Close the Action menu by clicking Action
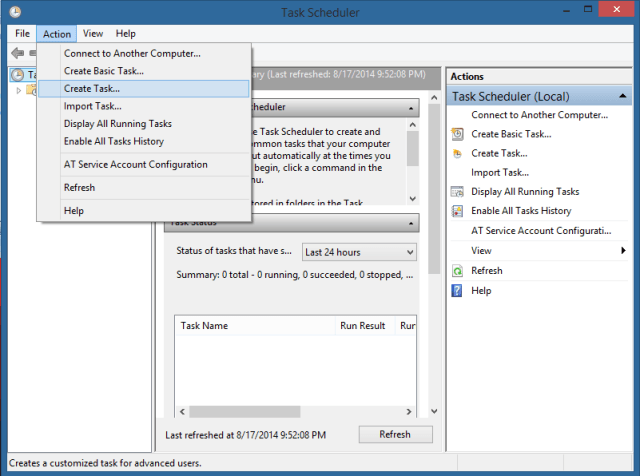Image resolution: width=640 pixels, height=476 pixels. click(57, 34)
